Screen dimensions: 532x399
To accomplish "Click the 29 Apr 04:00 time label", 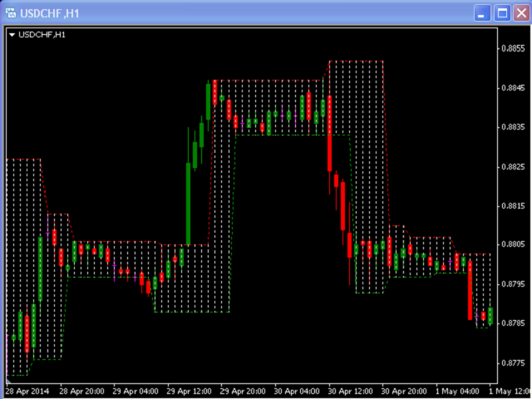I will (x=135, y=392).
